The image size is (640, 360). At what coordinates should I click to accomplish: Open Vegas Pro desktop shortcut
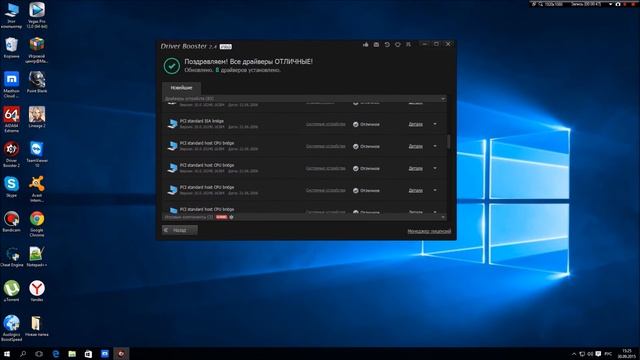coord(37,15)
